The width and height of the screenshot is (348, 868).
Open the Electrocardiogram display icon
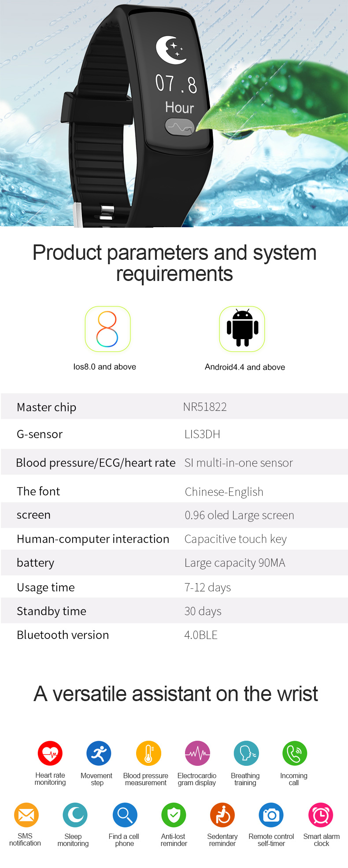tap(197, 753)
